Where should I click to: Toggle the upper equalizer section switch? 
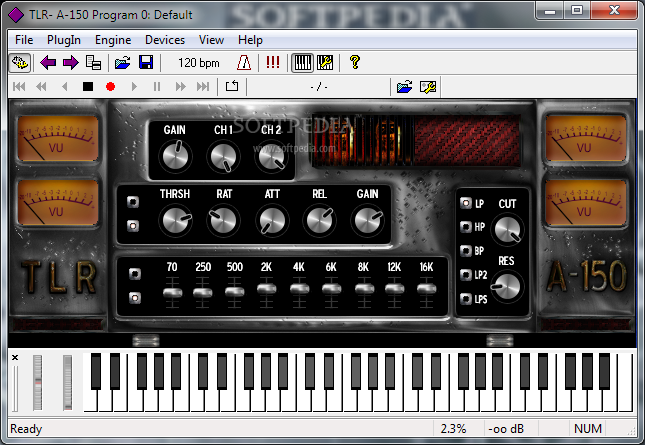tap(135, 274)
